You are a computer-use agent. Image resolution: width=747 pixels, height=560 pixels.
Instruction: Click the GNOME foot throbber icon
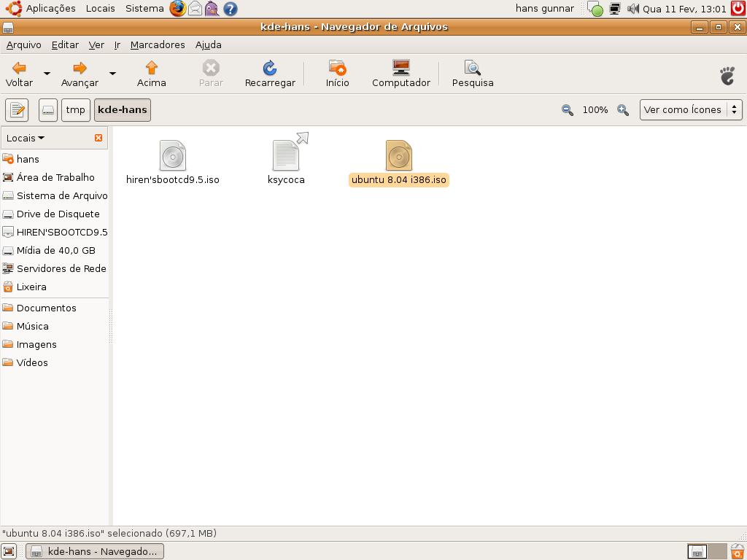(727, 76)
